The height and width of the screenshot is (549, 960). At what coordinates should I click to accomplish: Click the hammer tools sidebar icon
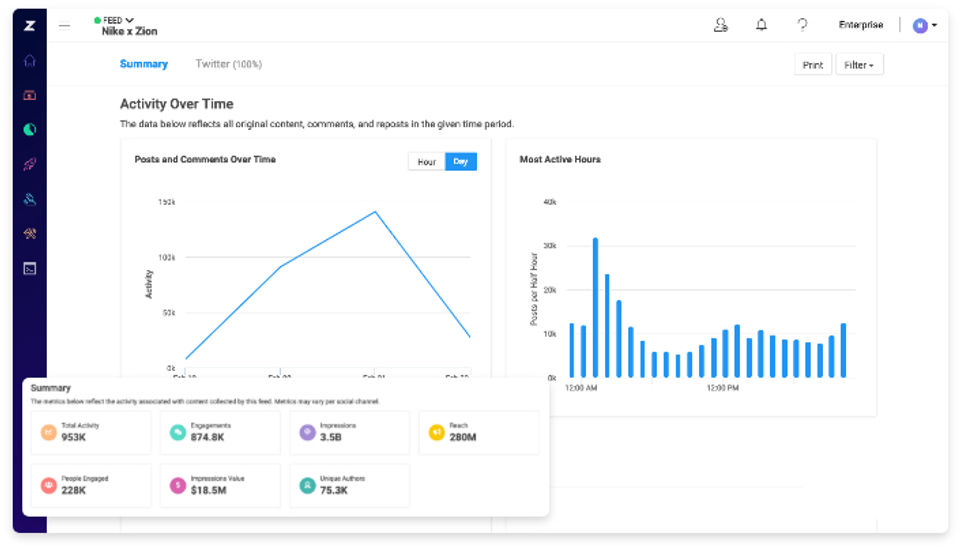click(30, 233)
